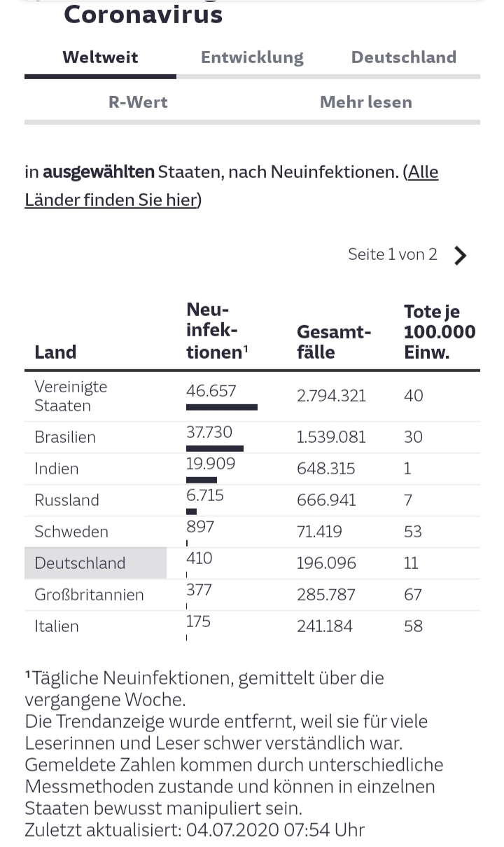Click the 'Tote je 100.000 Einw.' header
This screenshot has width=504, height=847.
pos(439,331)
